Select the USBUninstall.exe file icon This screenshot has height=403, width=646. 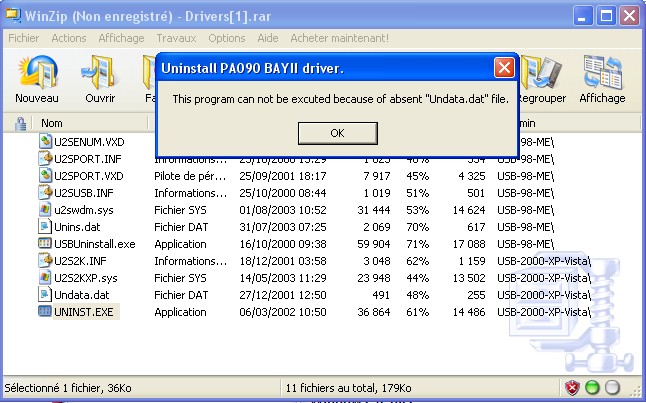point(45,244)
